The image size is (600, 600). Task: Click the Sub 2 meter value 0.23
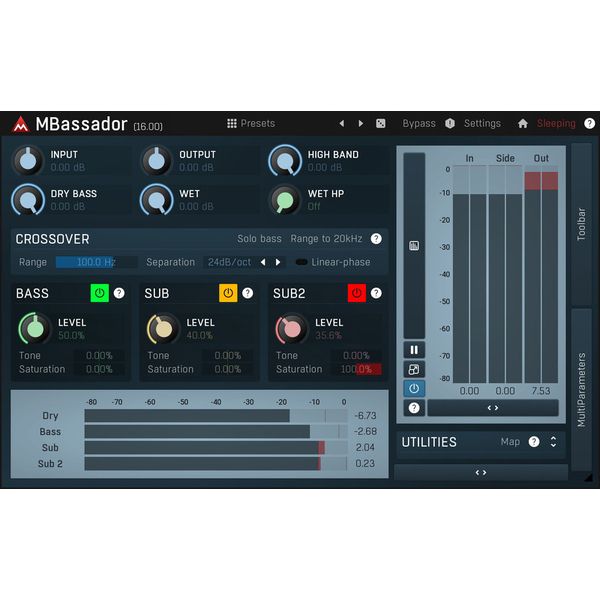(365, 463)
